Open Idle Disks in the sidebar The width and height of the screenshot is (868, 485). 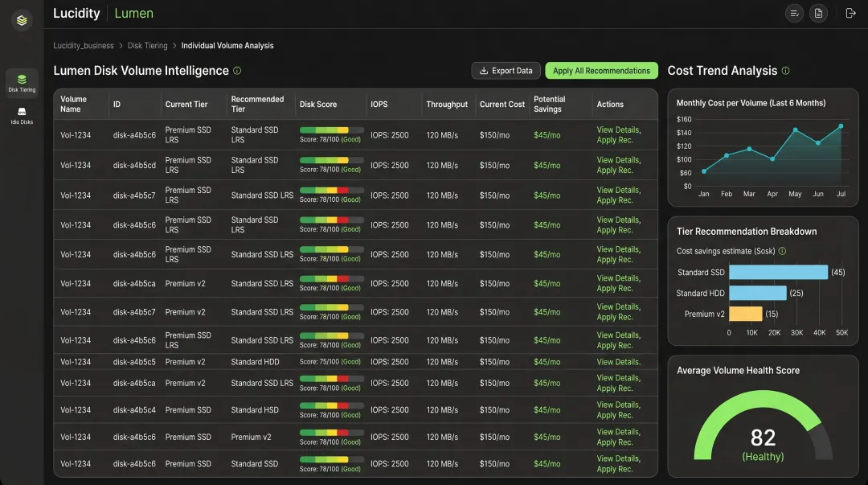click(22, 115)
